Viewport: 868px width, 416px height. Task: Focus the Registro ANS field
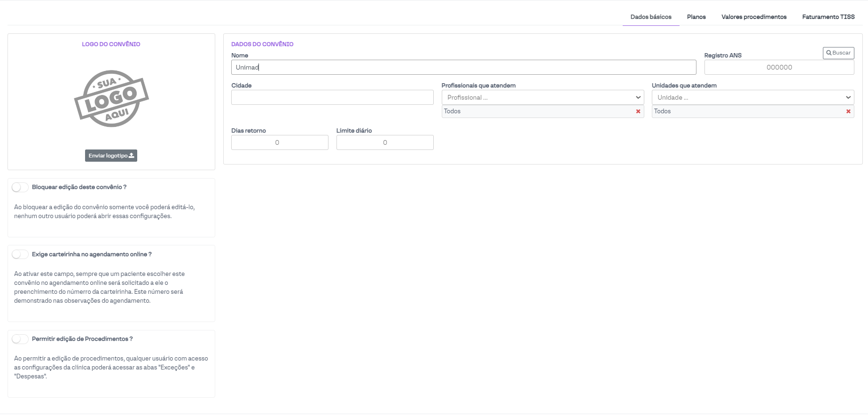(779, 67)
